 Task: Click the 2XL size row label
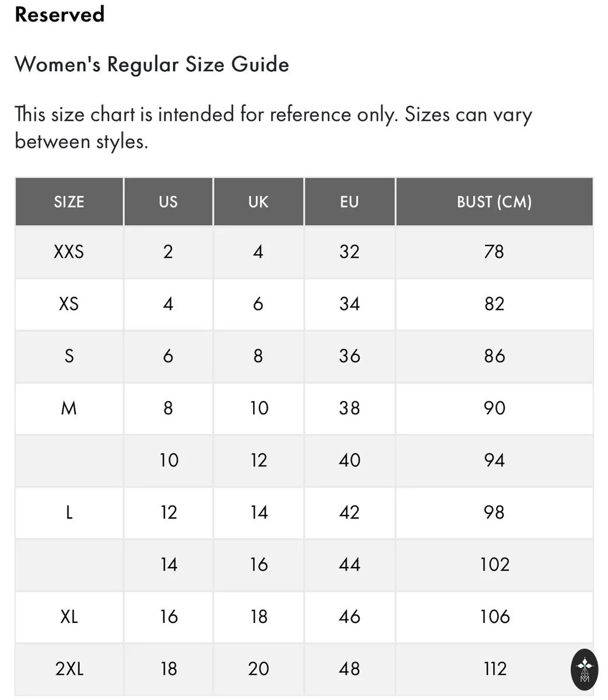[x=69, y=669]
